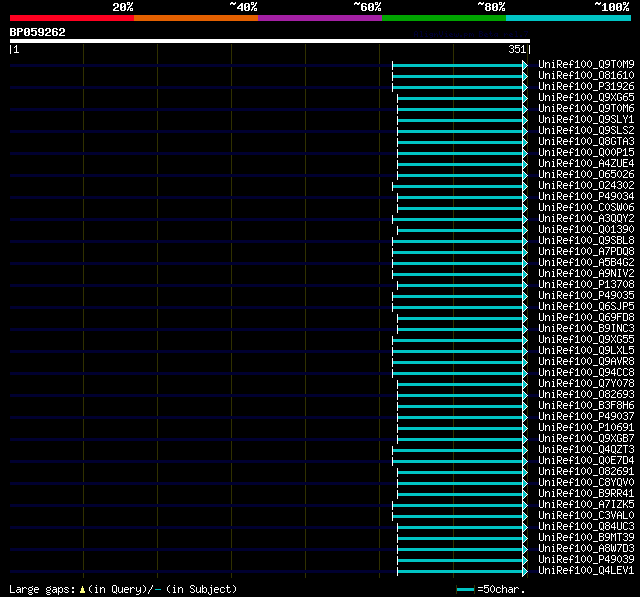Image resolution: width=640 pixels, height=597 pixels.
Task: Select the UniRef100_P13708 label
Action: click(586, 285)
